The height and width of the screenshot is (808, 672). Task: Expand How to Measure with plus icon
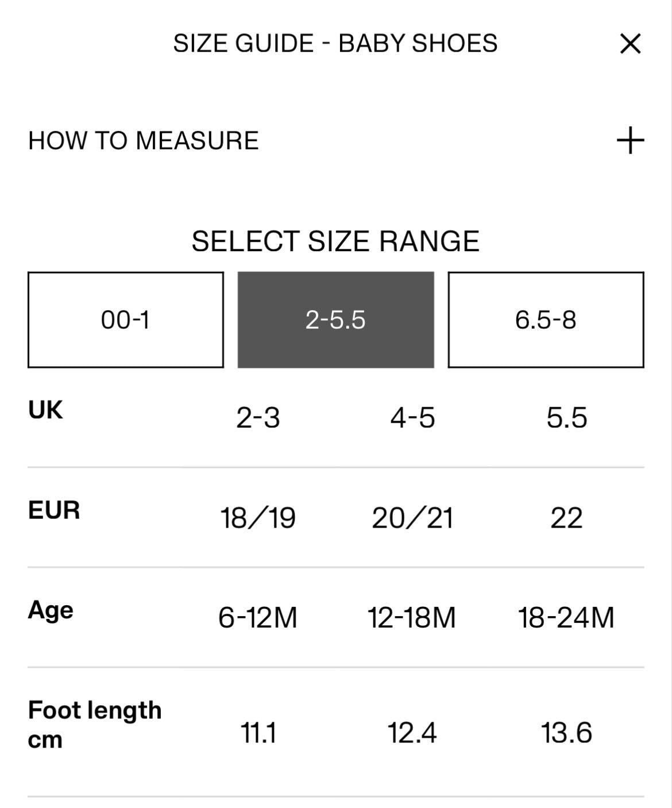(630, 141)
